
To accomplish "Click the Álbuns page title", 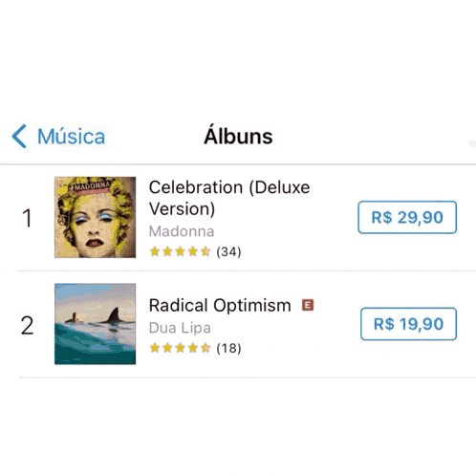I will 238,135.
